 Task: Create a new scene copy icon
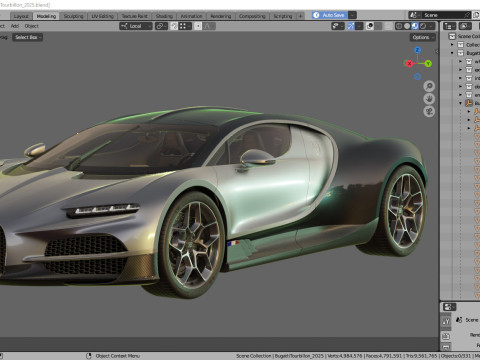[477, 15]
